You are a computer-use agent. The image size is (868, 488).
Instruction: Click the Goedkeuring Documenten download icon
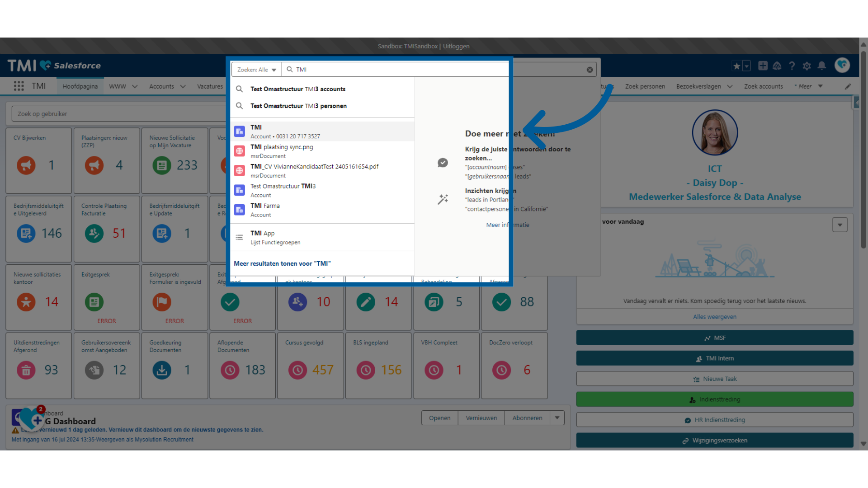[162, 370]
